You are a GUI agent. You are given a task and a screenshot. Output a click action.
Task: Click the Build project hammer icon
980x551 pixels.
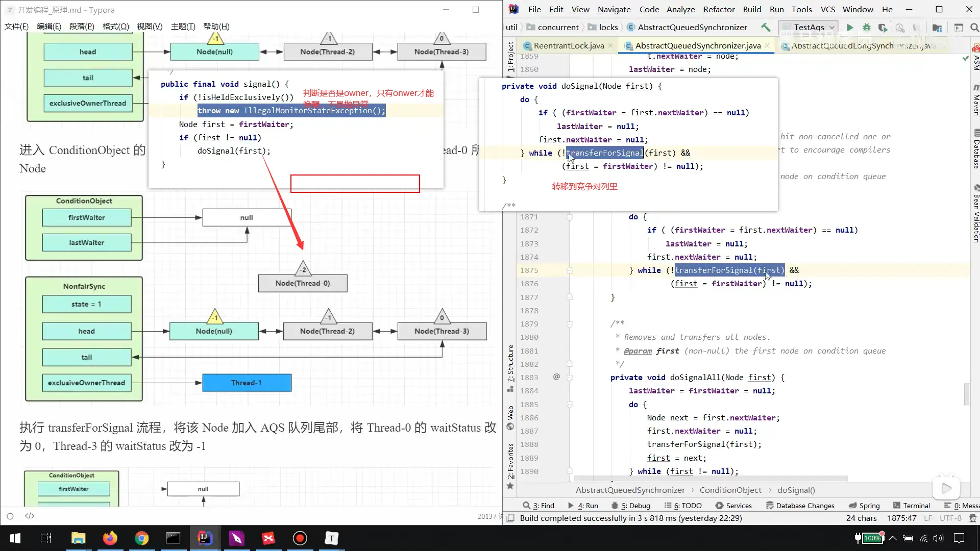(x=766, y=27)
